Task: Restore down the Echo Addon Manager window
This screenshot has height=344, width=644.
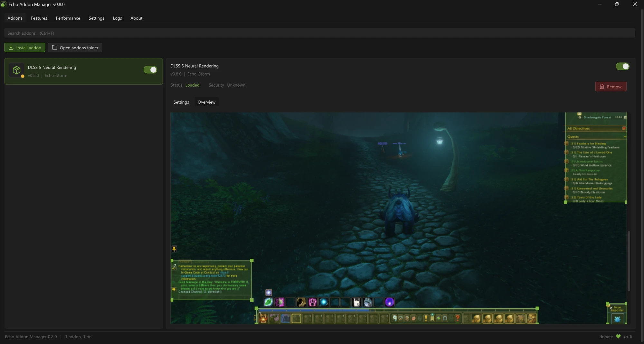Action: tap(617, 4)
